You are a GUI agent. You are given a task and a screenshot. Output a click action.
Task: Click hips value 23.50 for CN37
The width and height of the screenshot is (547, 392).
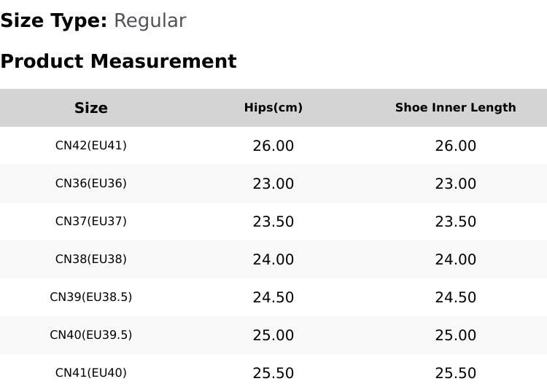[273, 222]
